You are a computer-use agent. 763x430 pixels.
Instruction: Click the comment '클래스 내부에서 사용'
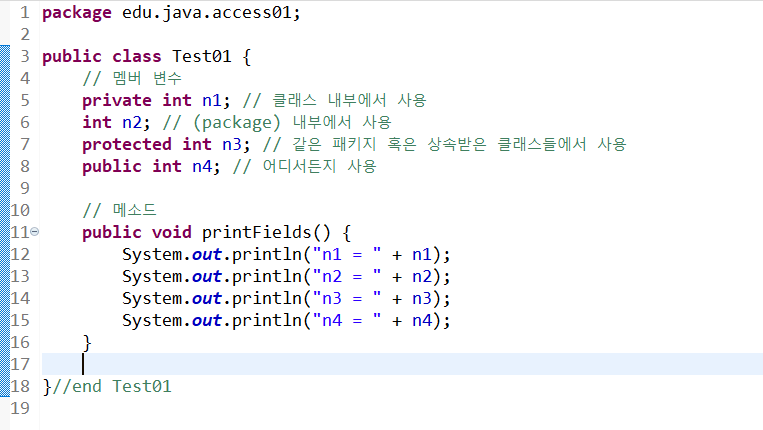pos(349,100)
